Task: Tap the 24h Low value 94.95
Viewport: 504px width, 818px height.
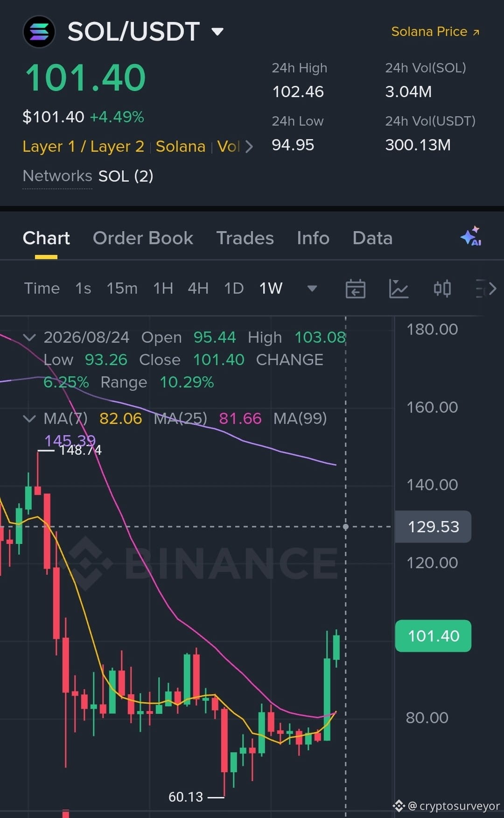Action: [x=293, y=145]
